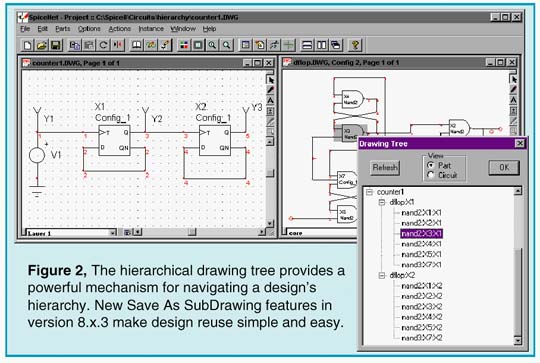The height and width of the screenshot is (363, 540).
Task: Click the X4 Nand2 gate in dflop window
Action: (x=352, y=100)
